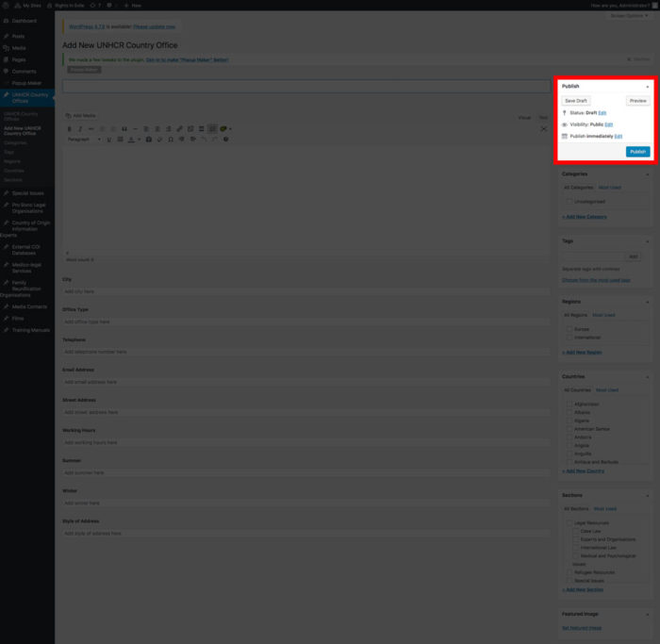This screenshot has width=660, height=644.
Task: Check the Refugee Resources section checkbox
Action: (x=569, y=572)
